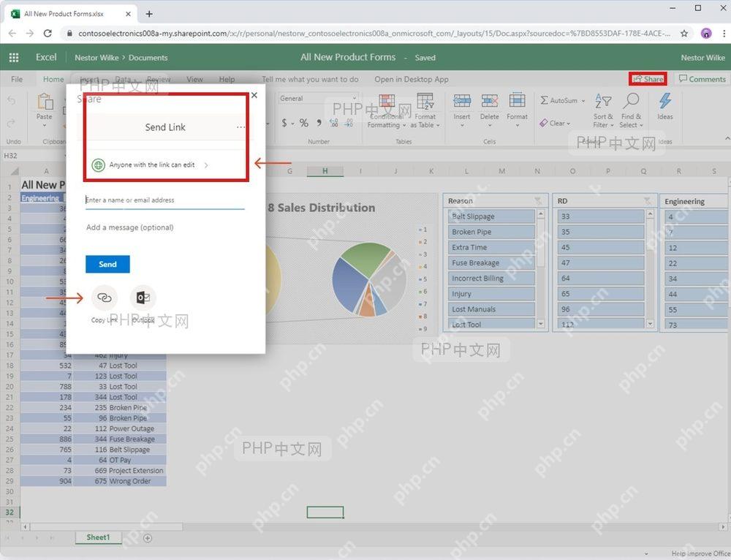Click the Paste clipboard icon
The height and width of the screenshot is (560, 731).
[45, 102]
